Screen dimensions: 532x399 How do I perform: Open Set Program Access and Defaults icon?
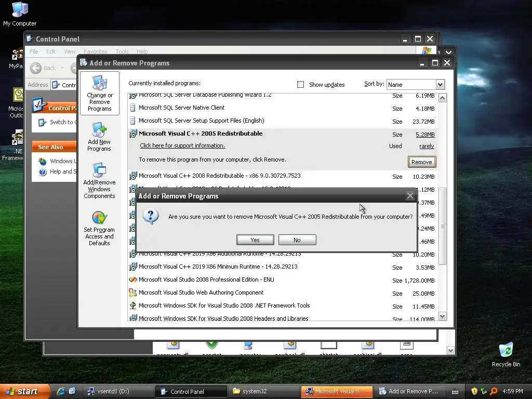[99, 229]
